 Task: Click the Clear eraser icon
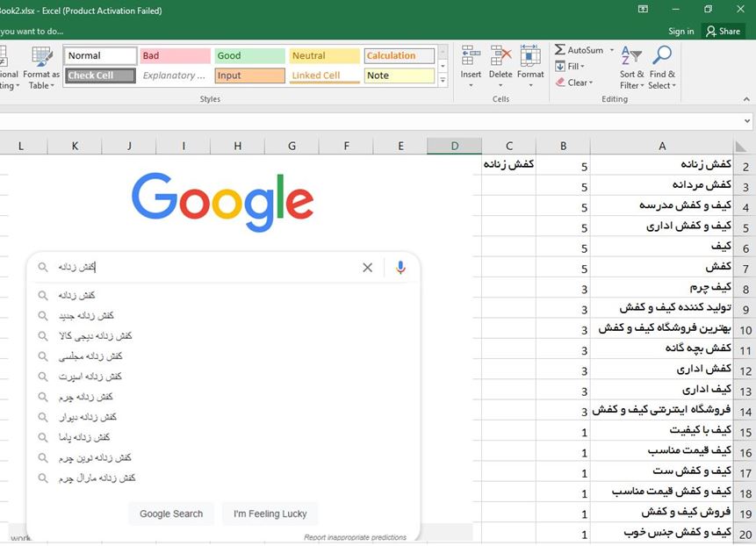click(560, 83)
